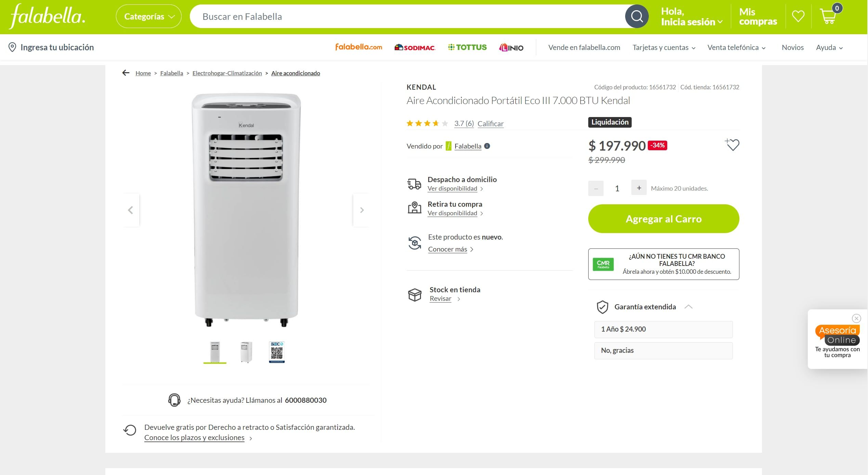Click the location pin icon

pos(12,47)
